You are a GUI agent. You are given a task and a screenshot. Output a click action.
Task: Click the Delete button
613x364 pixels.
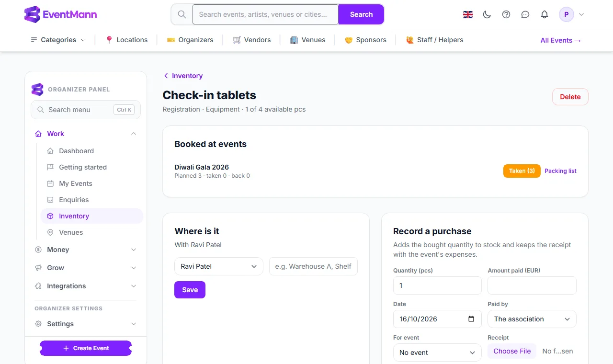[x=570, y=97]
